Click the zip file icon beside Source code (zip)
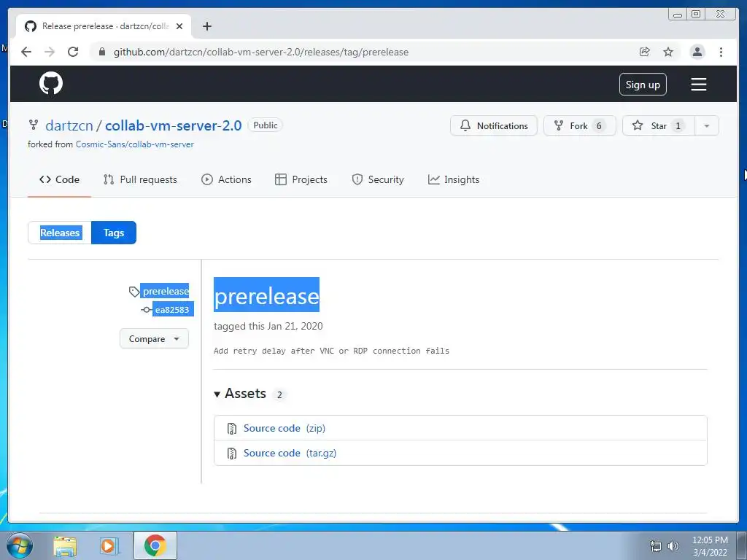This screenshot has width=747, height=560. pyautogui.click(x=232, y=429)
